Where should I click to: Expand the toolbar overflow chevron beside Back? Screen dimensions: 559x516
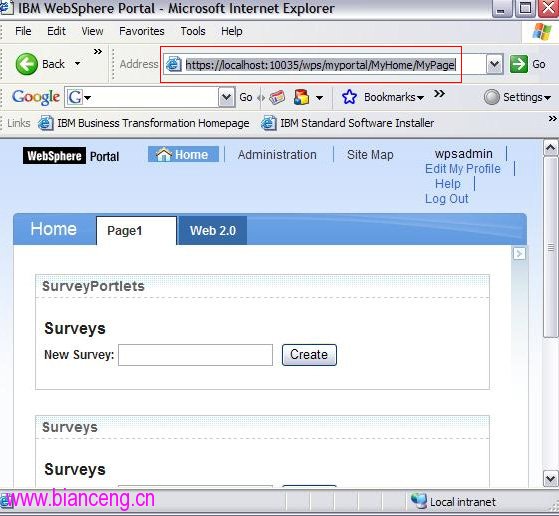point(98,52)
